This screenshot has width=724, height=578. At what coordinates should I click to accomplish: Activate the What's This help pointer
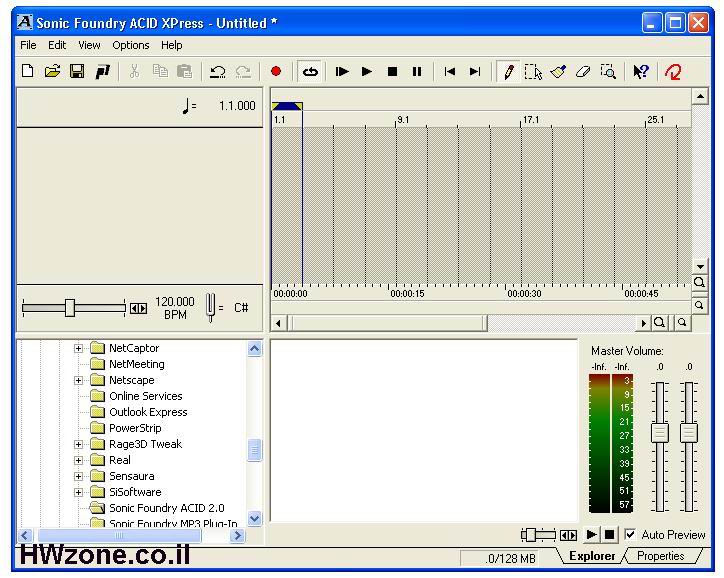tap(641, 72)
